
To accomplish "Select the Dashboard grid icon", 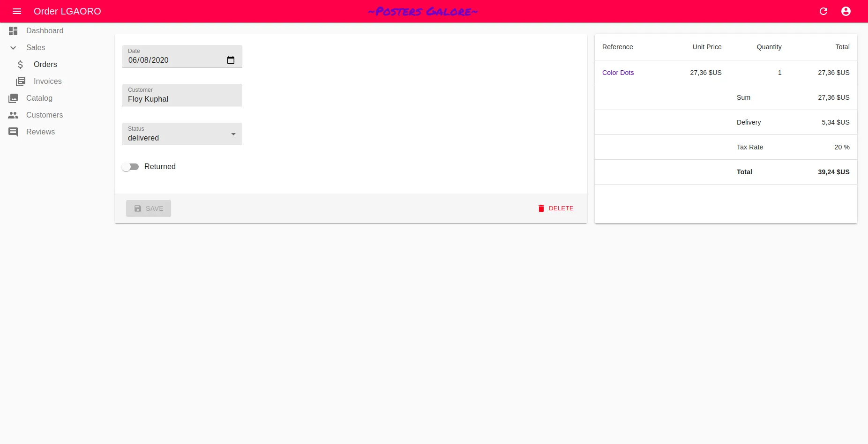I will (x=13, y=31).
